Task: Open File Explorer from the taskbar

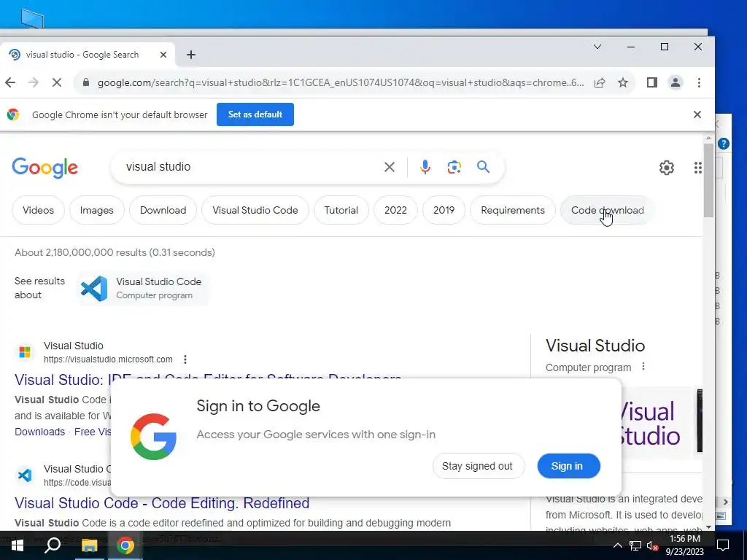Action: [89, 545]
